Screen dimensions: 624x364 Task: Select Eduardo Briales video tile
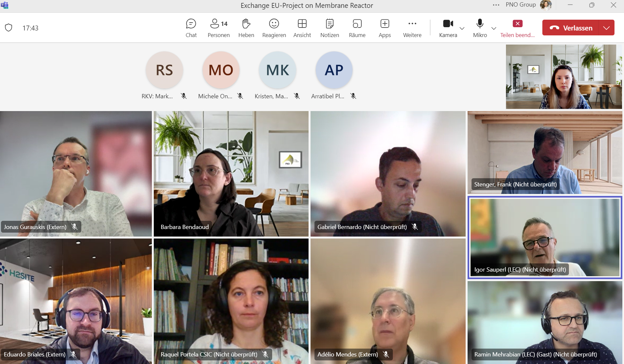pyautogui.click(x=76, y=301)
